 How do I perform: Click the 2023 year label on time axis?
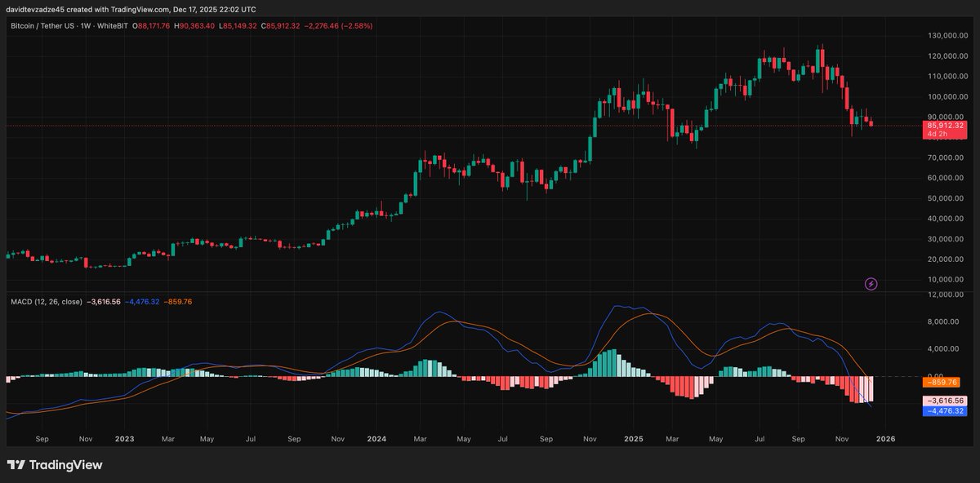click(x=124, y=438)
